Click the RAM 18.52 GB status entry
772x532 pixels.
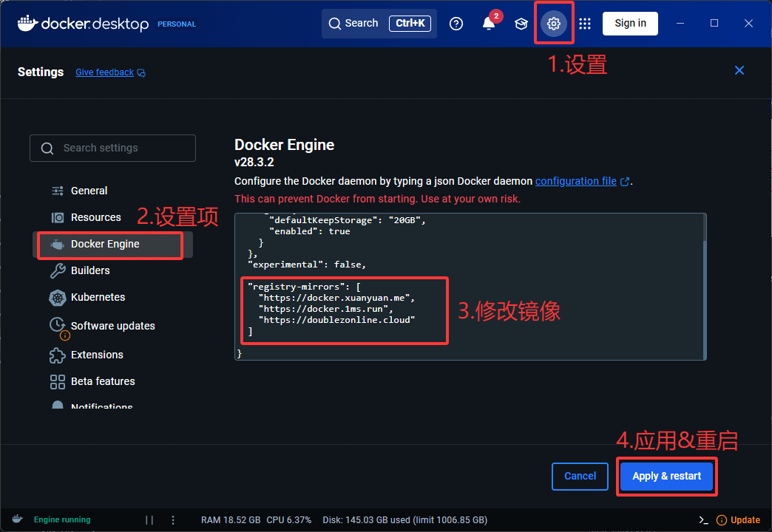point(231,519)
